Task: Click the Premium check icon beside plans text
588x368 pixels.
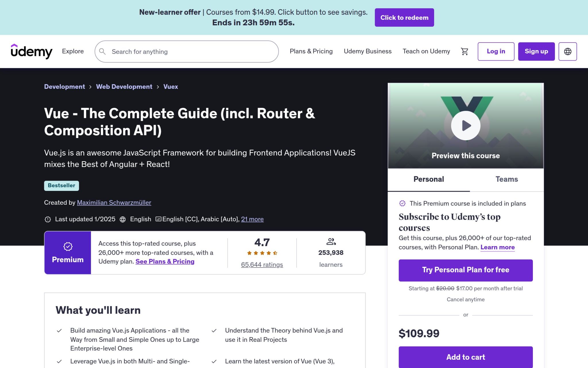Action: [403, 203]
